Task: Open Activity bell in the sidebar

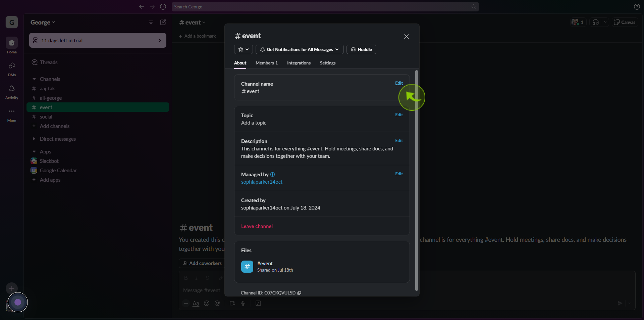Action: [x=12, y=92]
